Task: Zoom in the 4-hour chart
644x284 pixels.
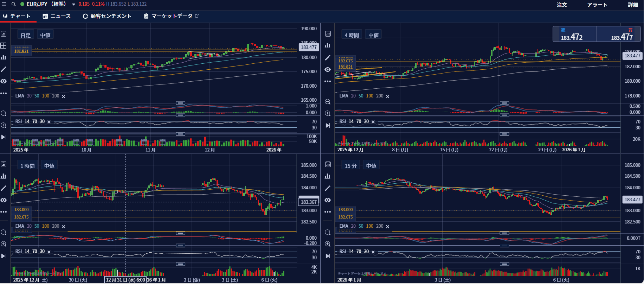Action: (x=328, y=113)
